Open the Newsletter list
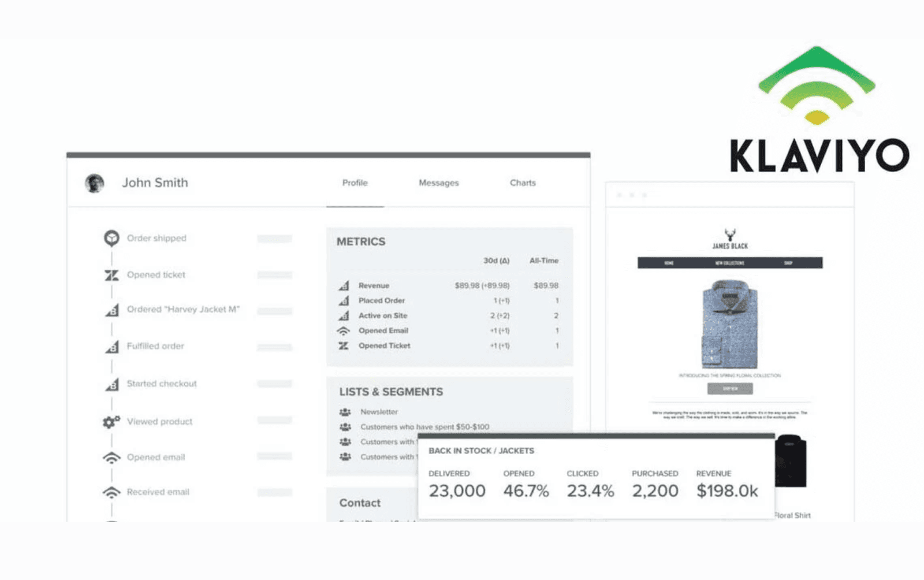924x580 pixels. (379, 412)
